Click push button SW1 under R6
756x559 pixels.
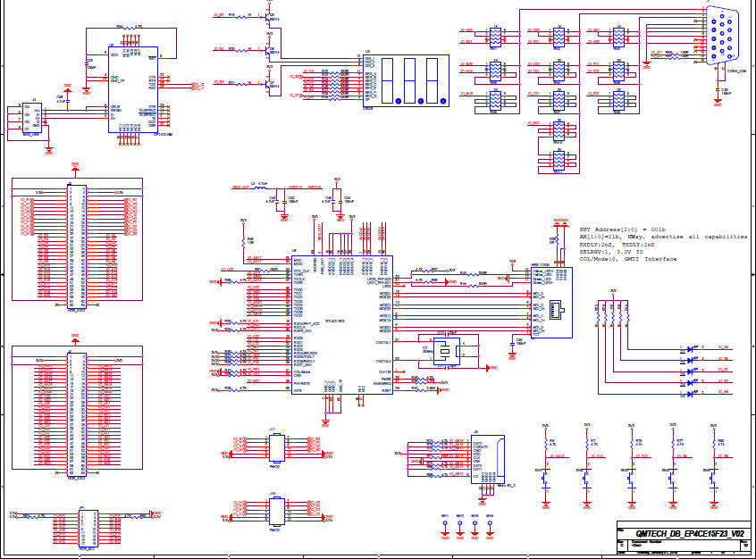546,477
